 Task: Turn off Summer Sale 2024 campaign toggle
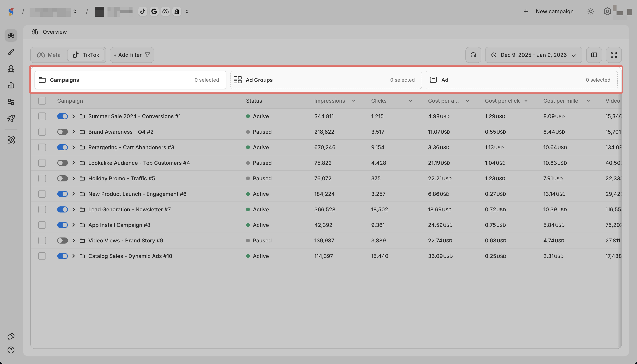[62, 116]
